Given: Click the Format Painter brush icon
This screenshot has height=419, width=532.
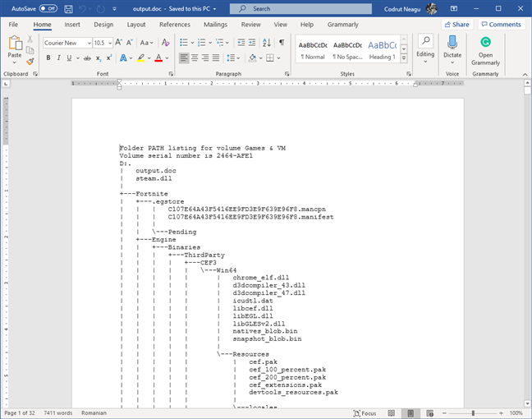Looking at the screenshot, I should [x=30, y=62].
